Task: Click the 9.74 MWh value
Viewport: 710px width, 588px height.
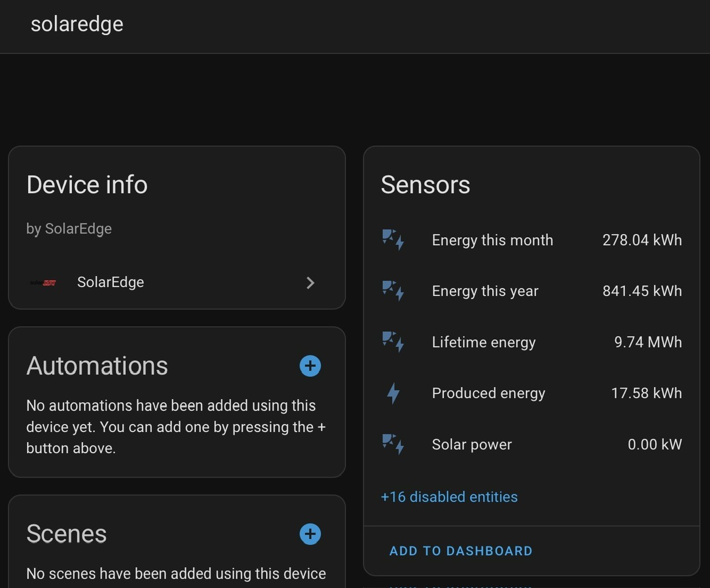Action: (648, 342)
